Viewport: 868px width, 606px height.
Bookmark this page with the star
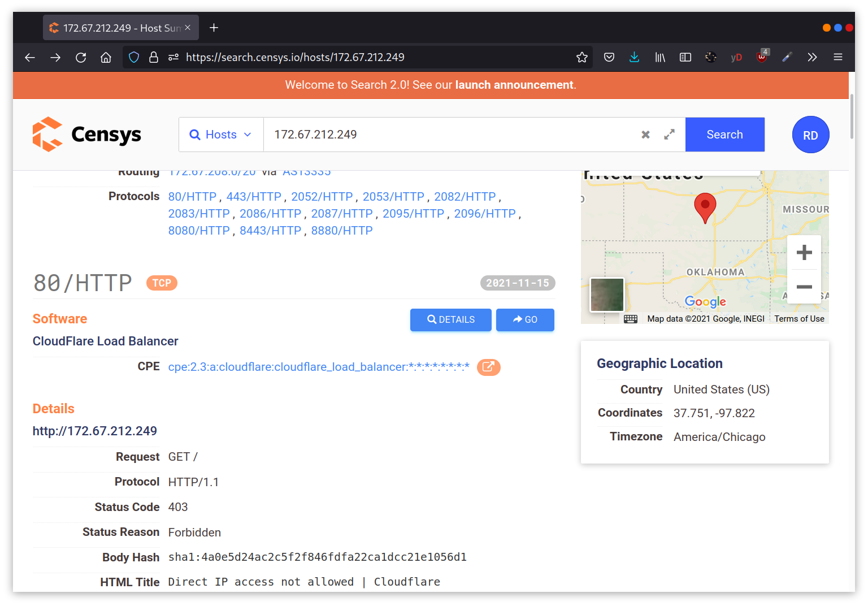coord(582,57)
